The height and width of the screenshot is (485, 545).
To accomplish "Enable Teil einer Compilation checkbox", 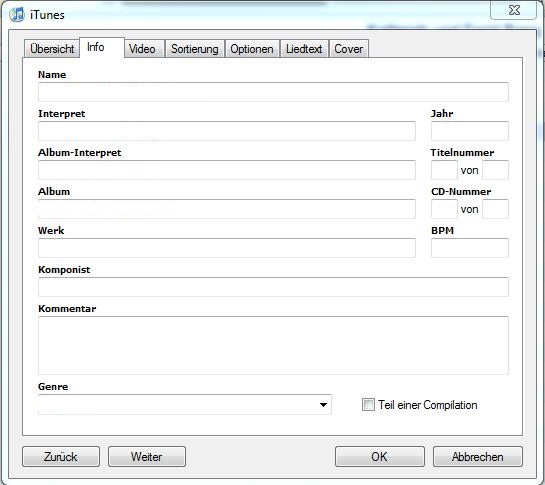I will click(x=368, y=404).
